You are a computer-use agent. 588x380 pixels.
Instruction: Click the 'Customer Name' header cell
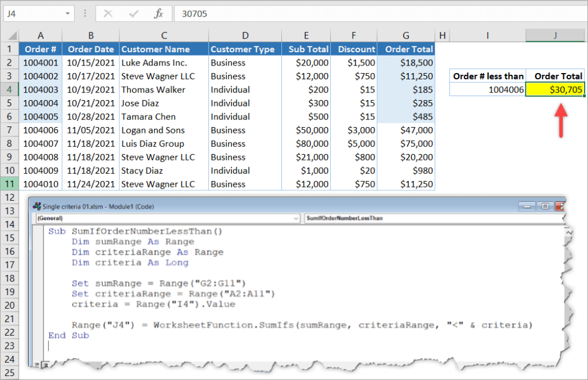pyautogui.click(x=164, y=49)
